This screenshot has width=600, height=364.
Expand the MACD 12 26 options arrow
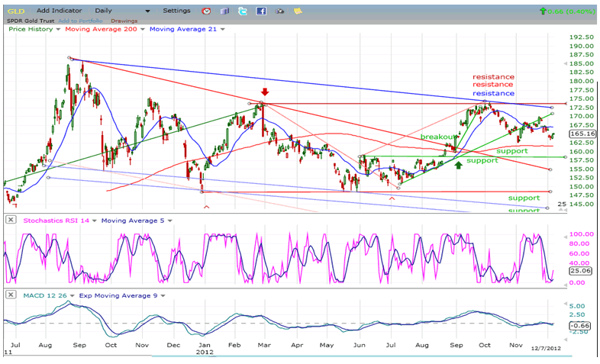72,295
